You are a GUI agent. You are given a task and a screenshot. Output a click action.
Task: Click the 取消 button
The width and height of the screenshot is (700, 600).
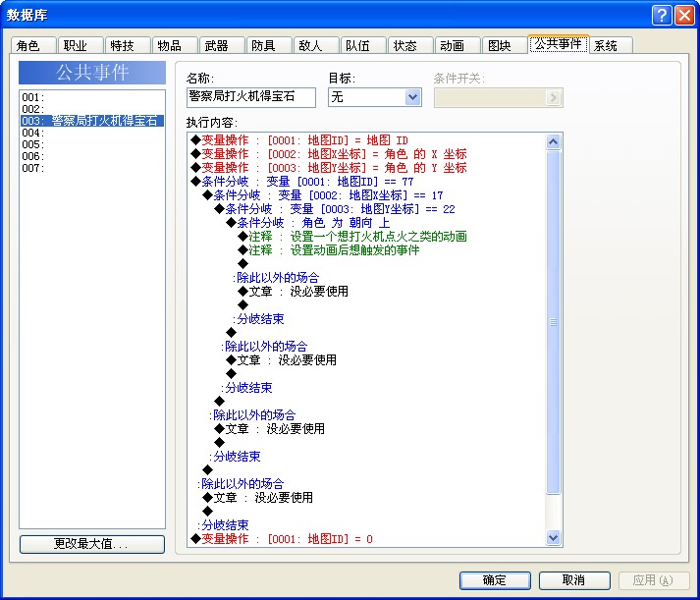tap(574, 580)
